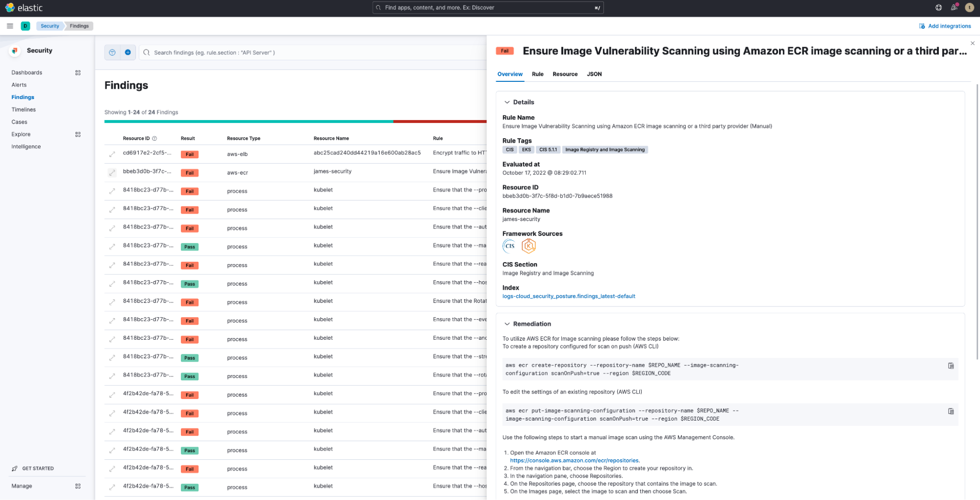Click the Rule column header

(x=438, y=139)
